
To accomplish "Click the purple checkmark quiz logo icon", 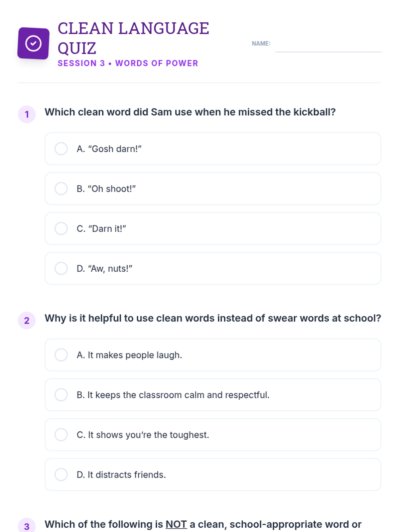I will click(x=33, y=44).
